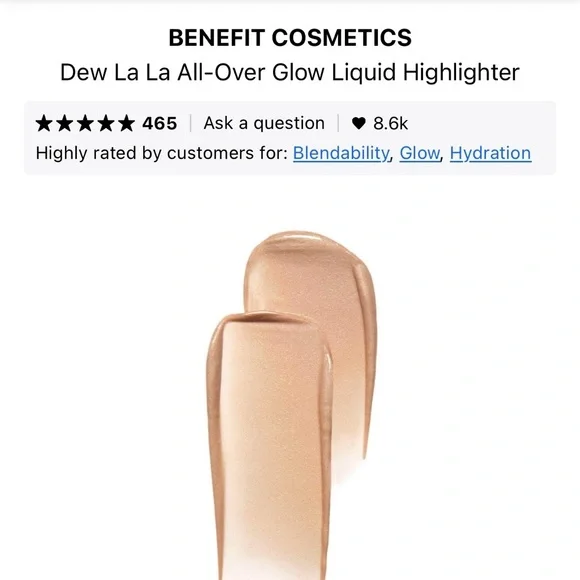
Task: Open the 465 reviews count
Action: click(x=159, y=123)
